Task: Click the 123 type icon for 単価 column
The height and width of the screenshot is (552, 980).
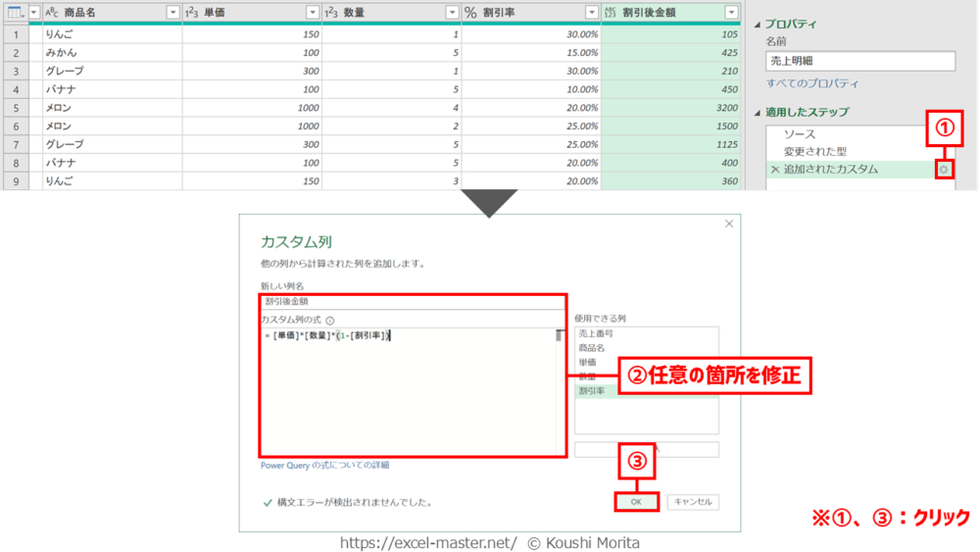Action: click(192, 12)
